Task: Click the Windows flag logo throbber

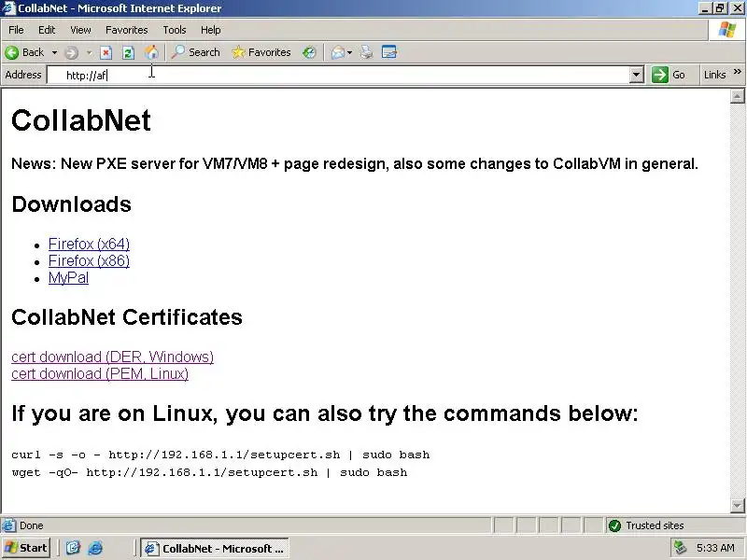Action: pyautogui.click(x=727, y=30)
